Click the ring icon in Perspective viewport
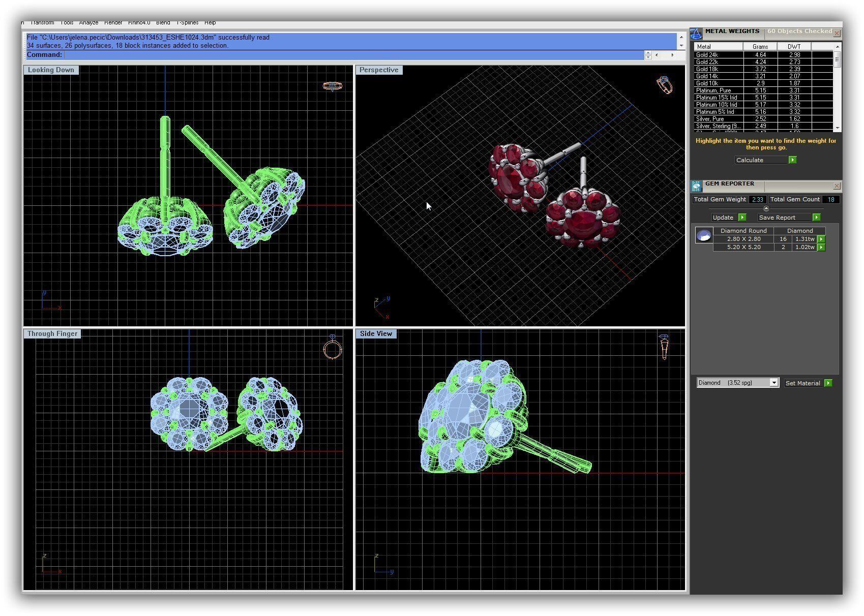The height and width of the screenshot is (616, 864). [665, 85]
